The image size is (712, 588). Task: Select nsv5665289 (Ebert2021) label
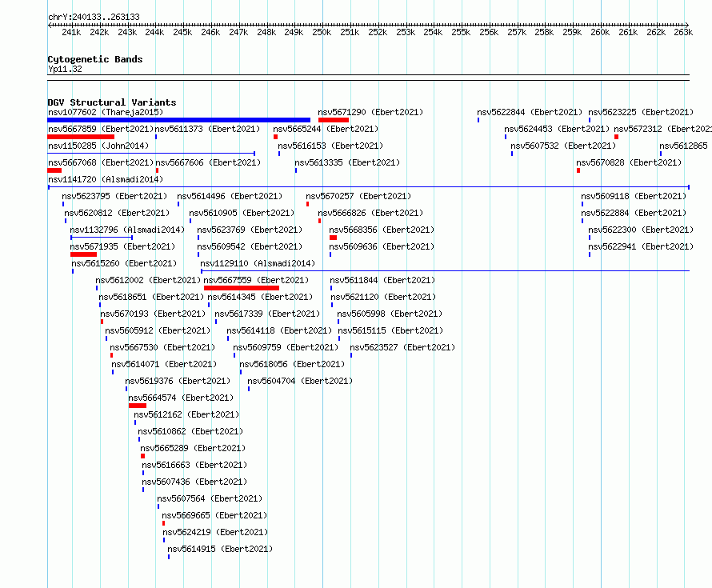pos(193,448)
